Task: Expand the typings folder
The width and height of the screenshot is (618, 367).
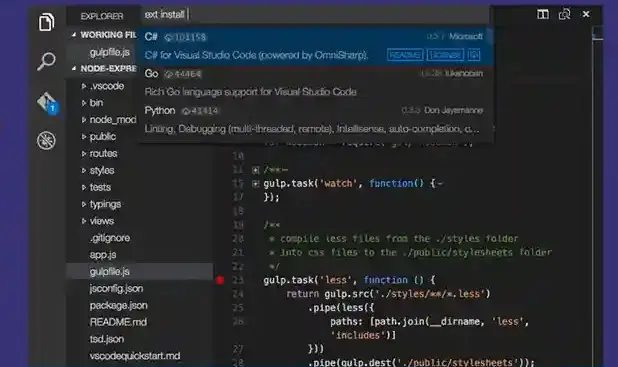Action: tap(84, 205)
